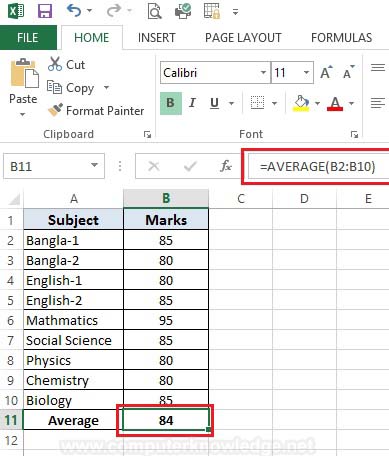Expand the Paste options arrow

[22, 114]
